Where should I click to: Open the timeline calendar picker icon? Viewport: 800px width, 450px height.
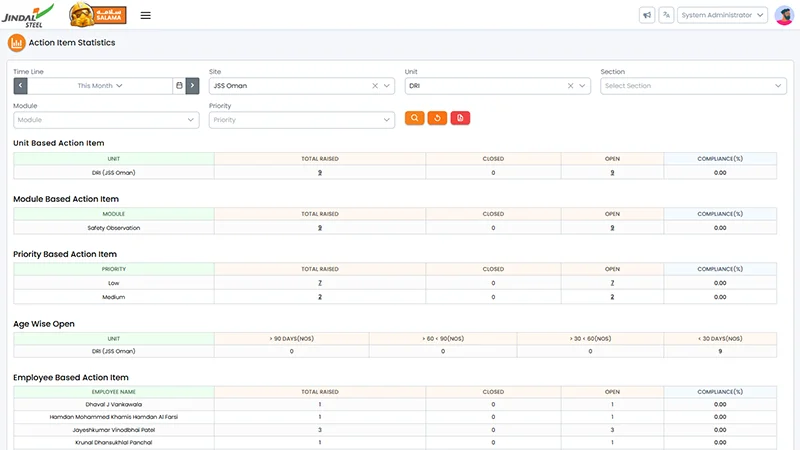(179, 86)
